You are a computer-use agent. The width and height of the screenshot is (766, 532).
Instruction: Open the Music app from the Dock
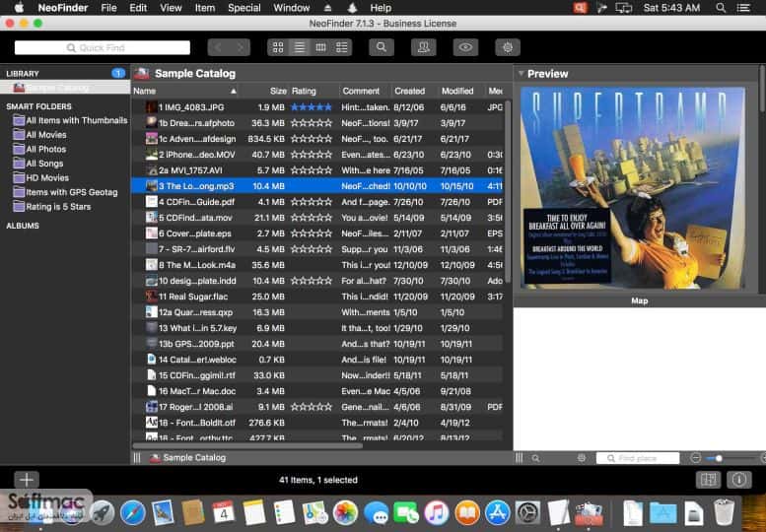pos(437,513)
